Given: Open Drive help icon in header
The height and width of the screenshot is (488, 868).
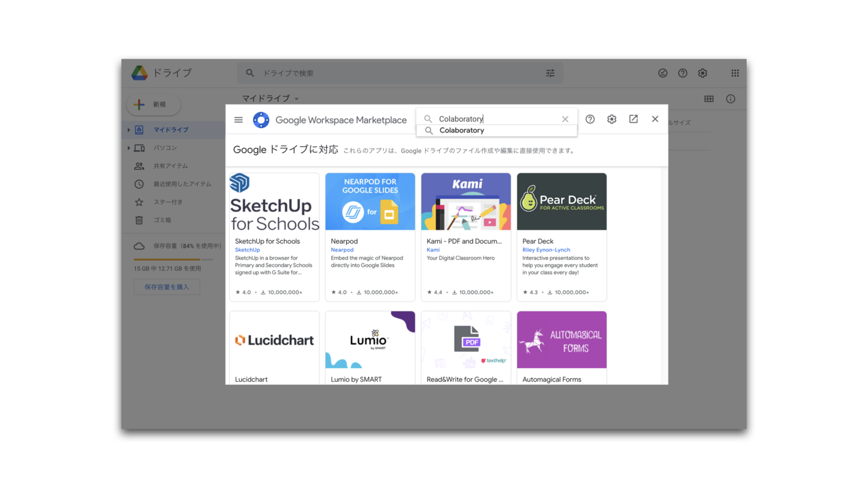Looking at the screenshot, I should (683, 73).
